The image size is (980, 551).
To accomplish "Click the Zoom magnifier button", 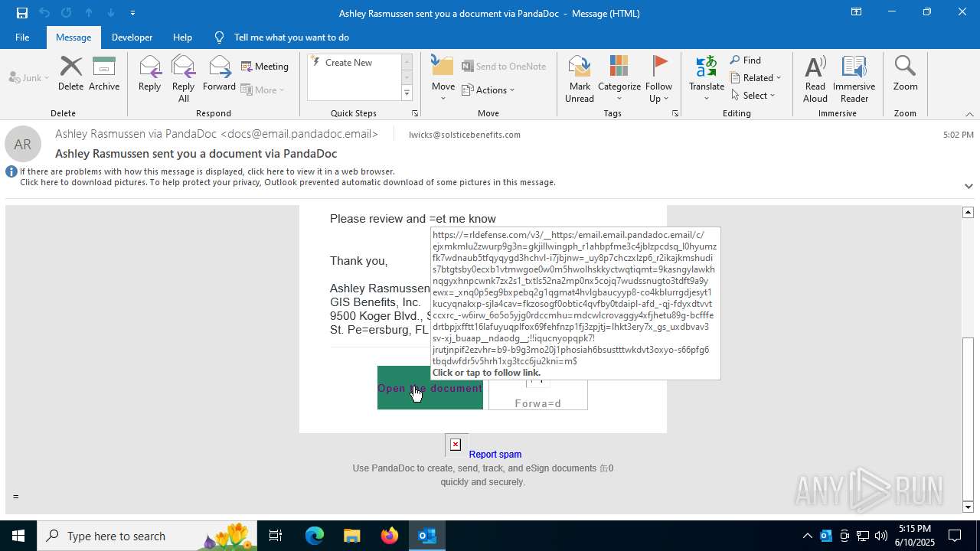I will [905, 73].
